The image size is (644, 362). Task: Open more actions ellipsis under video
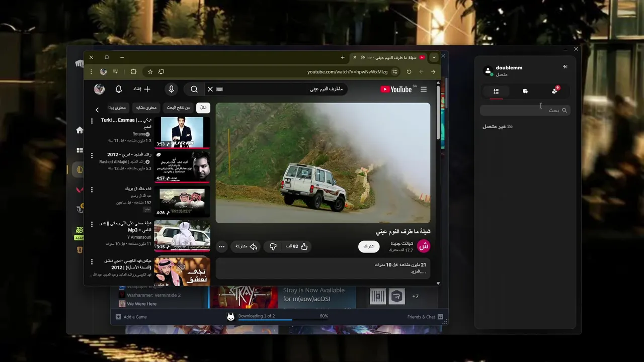click(x=221, y=246)
